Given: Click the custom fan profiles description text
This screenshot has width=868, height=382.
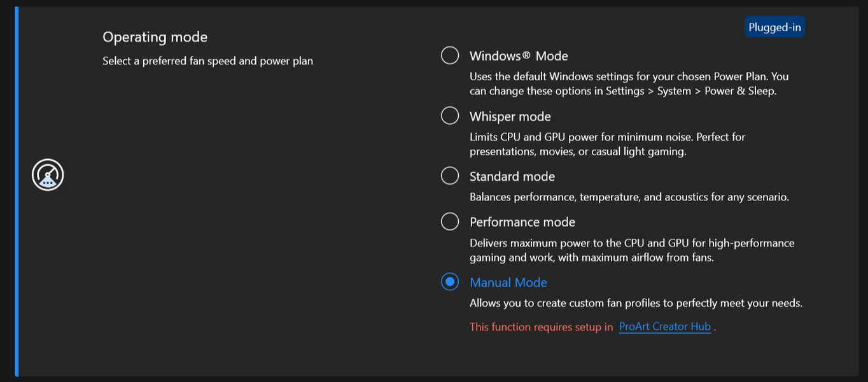Looking at the screenshot, I should tap(636, 303).
